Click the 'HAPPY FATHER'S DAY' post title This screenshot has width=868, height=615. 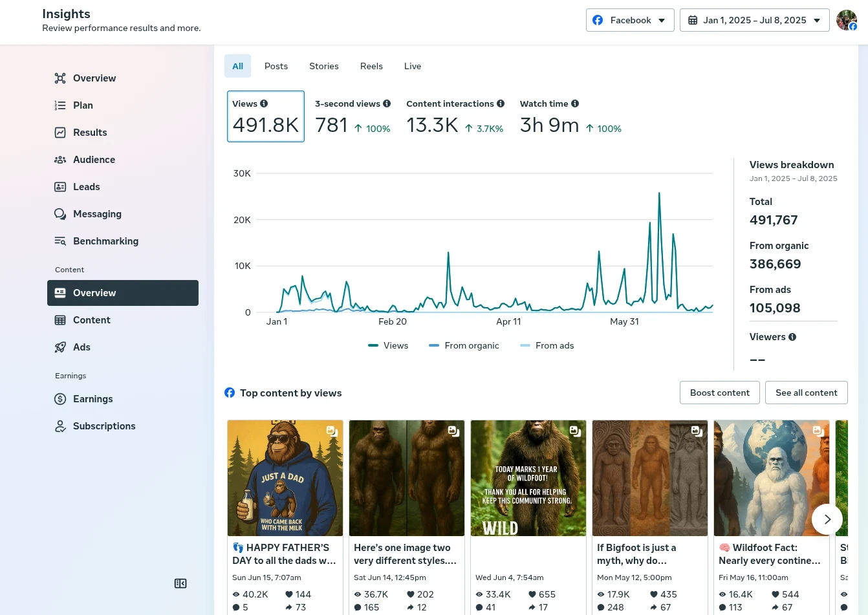(285, 554)
